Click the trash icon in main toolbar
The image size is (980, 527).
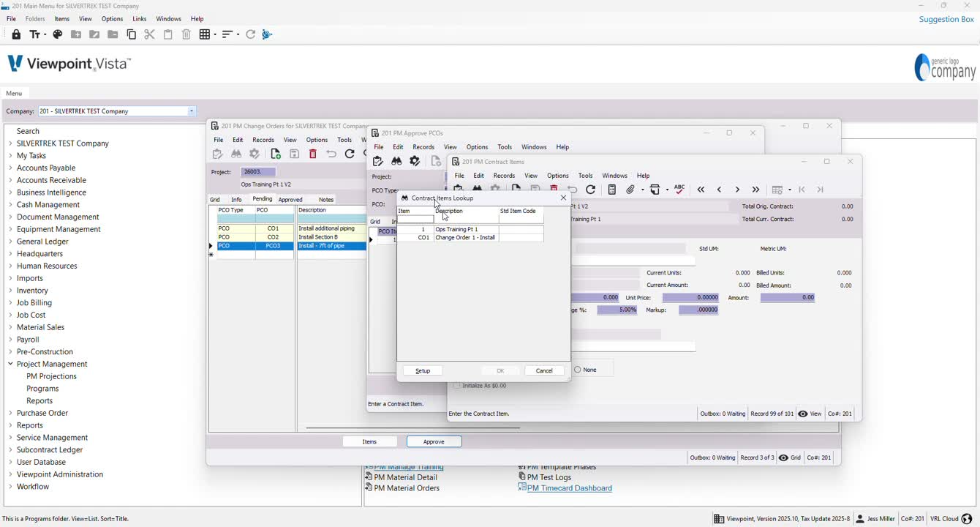[186, 34]
